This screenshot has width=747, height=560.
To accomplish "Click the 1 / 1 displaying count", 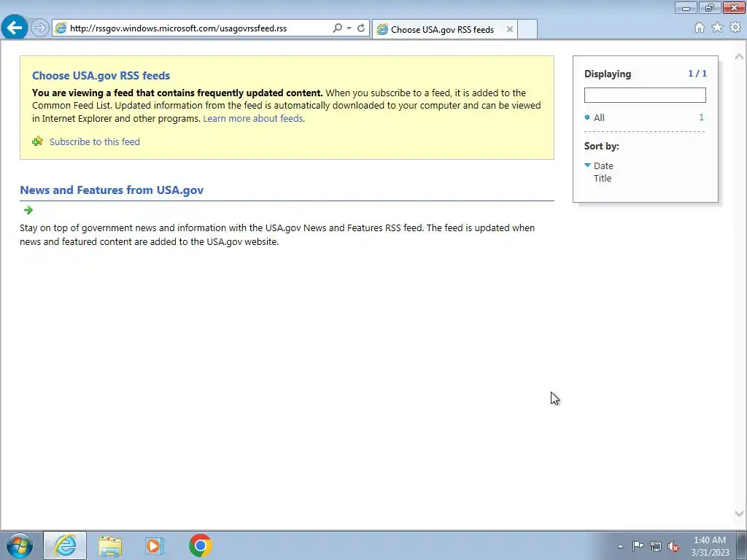I will coord(697,74).
